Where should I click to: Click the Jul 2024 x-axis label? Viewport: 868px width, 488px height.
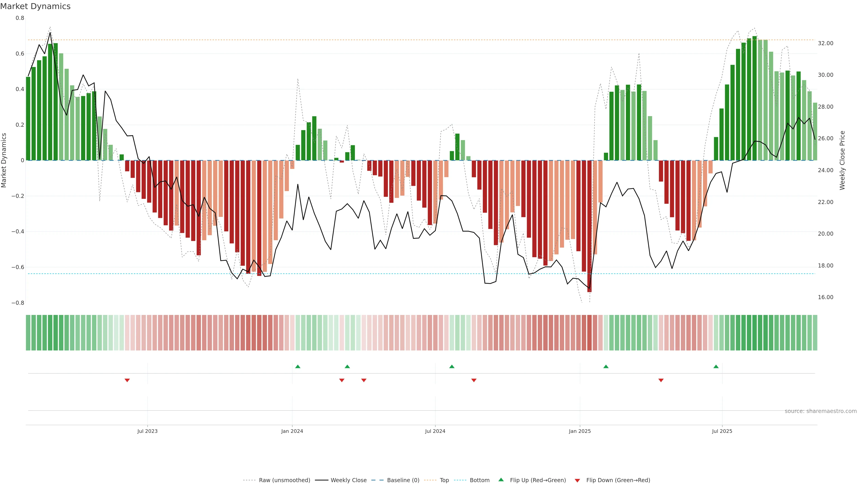pos(435,431)
